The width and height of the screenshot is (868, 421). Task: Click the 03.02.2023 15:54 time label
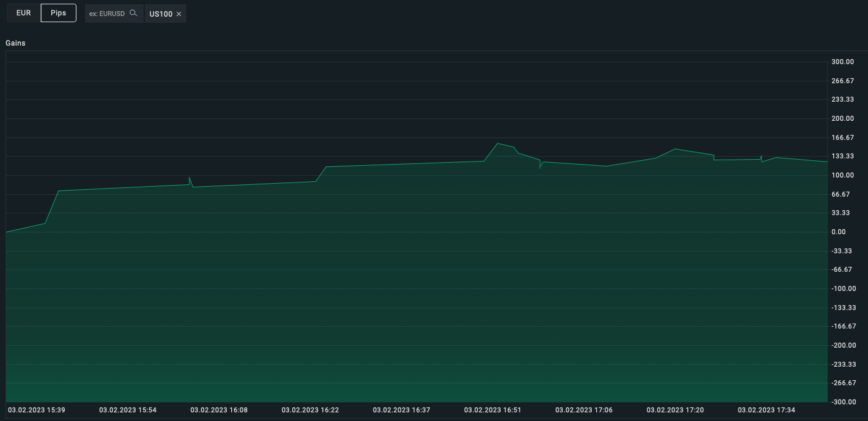(128, 410)
